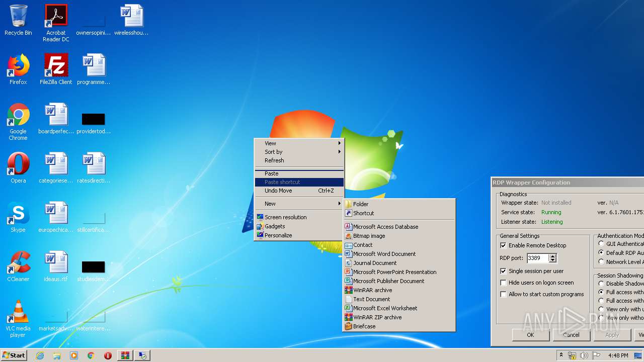Select the Skype desktop shortcut
Screen dimensions: 644x362
click(18, 217)
